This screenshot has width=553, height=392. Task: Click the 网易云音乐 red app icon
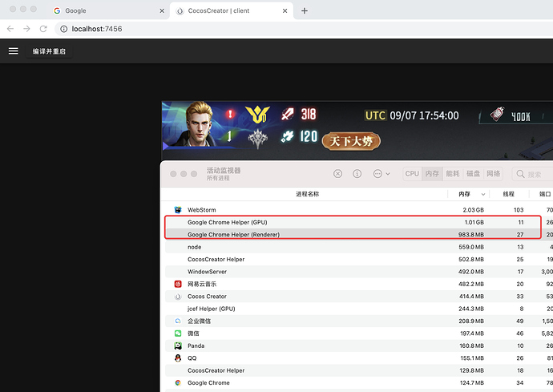(x=178, y=284)
